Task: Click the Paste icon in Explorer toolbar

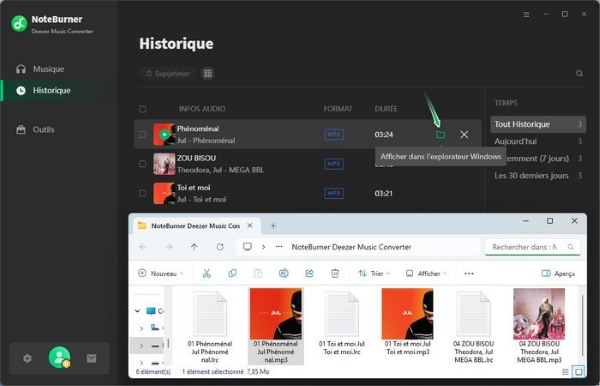Action: pos(258,274)
